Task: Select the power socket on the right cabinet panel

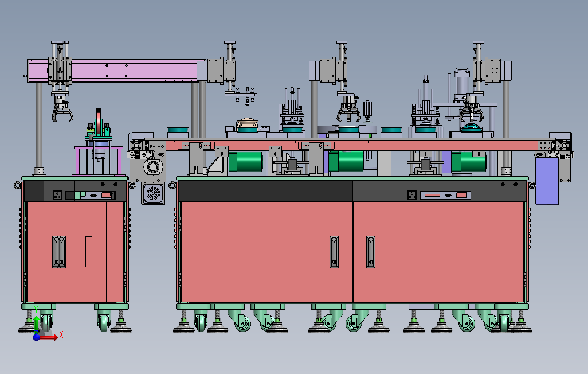Action: (411, 195)
